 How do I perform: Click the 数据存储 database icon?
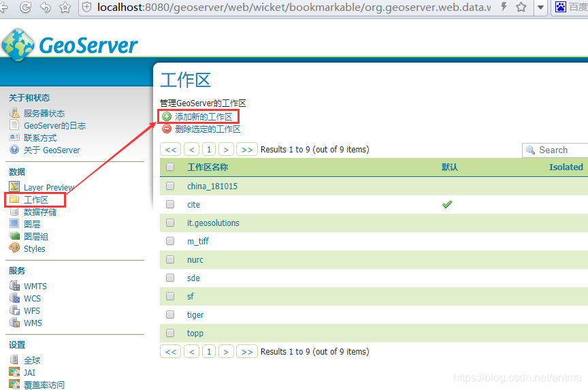[14, 212]
